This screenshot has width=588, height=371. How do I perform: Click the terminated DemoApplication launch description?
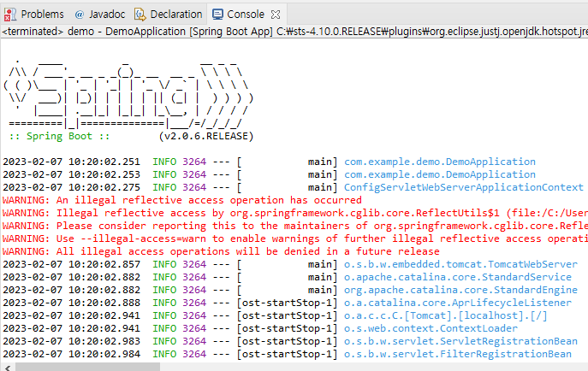point(294,32)
